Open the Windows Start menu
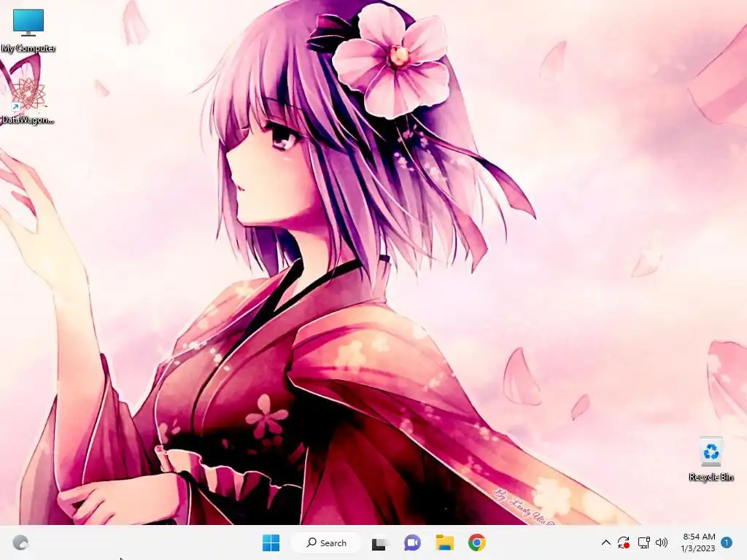Screen dimensions: 747x560 271,542
